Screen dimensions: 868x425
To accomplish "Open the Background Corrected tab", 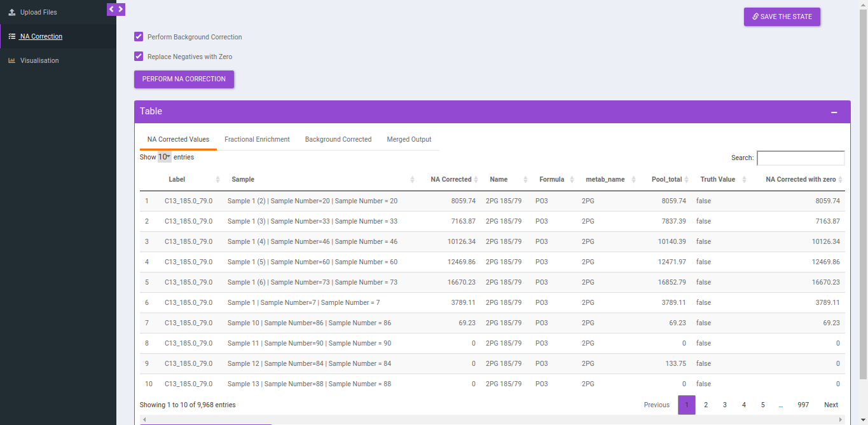I will coord(338,139).
